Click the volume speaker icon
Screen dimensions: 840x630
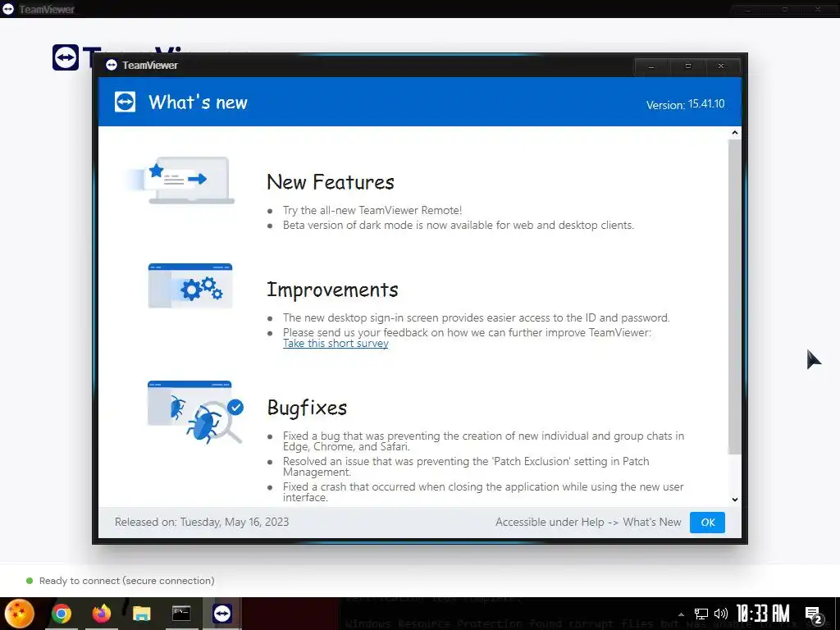click(721, 614)
